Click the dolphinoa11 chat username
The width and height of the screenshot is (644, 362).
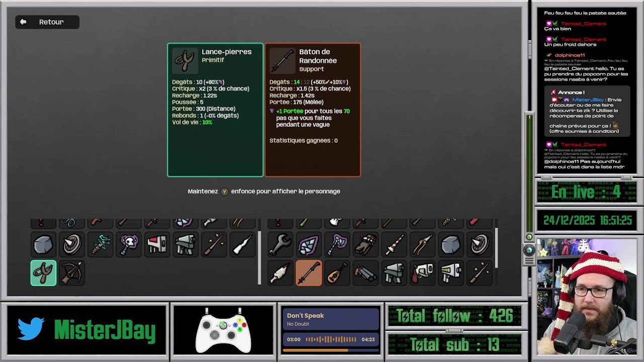coord(570,55)
